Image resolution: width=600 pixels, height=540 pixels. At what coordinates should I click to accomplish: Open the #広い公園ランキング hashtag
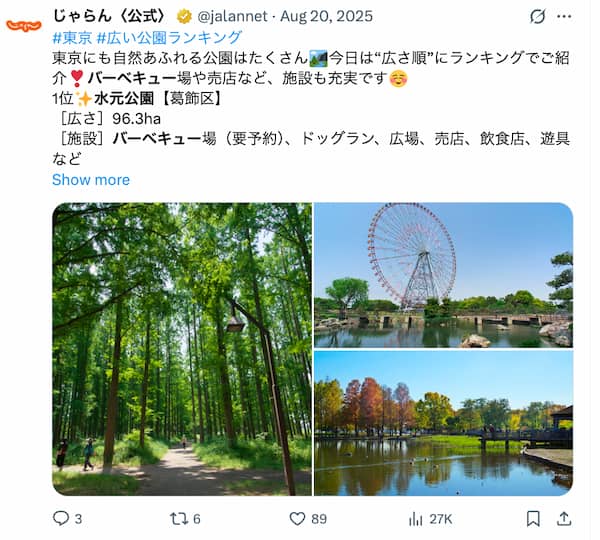coord(170,38)
